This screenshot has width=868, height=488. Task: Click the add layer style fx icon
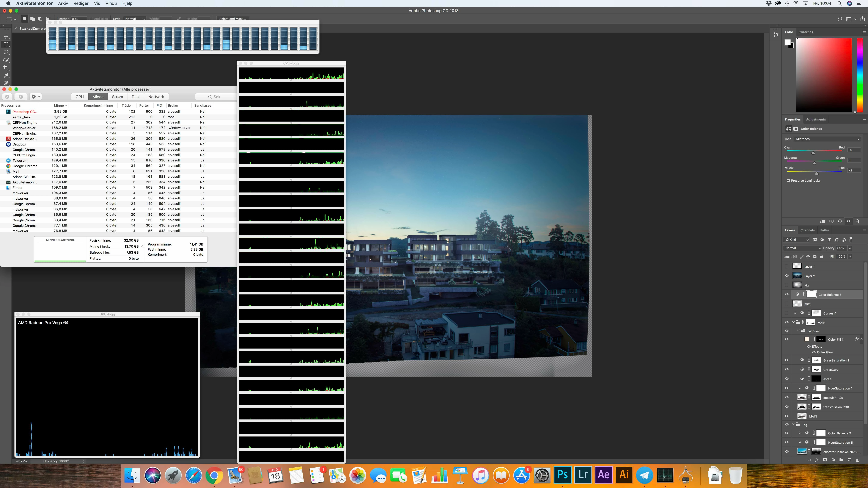817,460
